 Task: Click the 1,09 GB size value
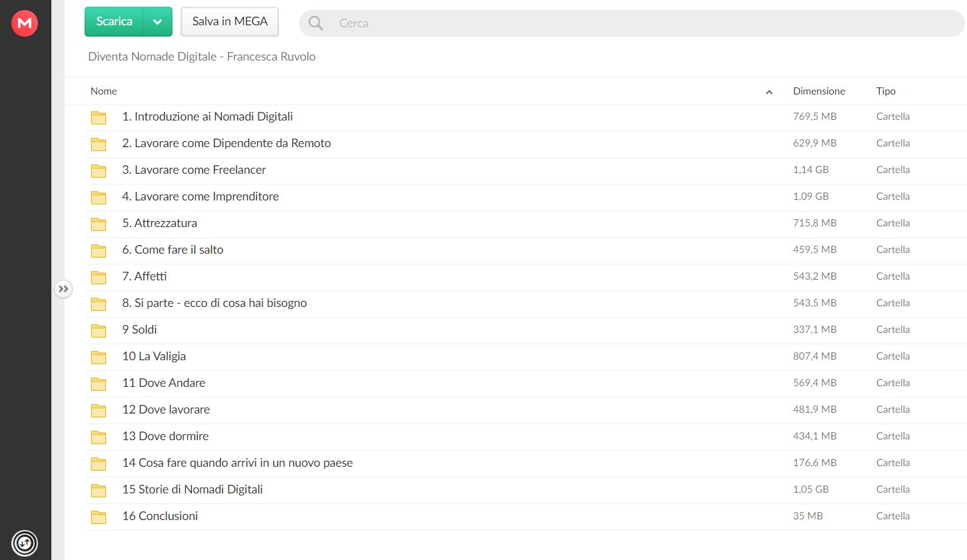[810, 196]
